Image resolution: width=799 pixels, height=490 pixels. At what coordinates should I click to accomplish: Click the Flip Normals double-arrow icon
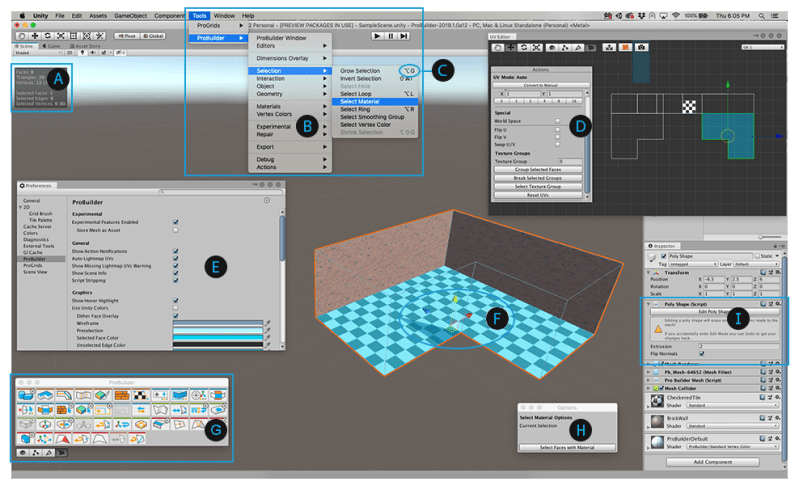point(141,409)
